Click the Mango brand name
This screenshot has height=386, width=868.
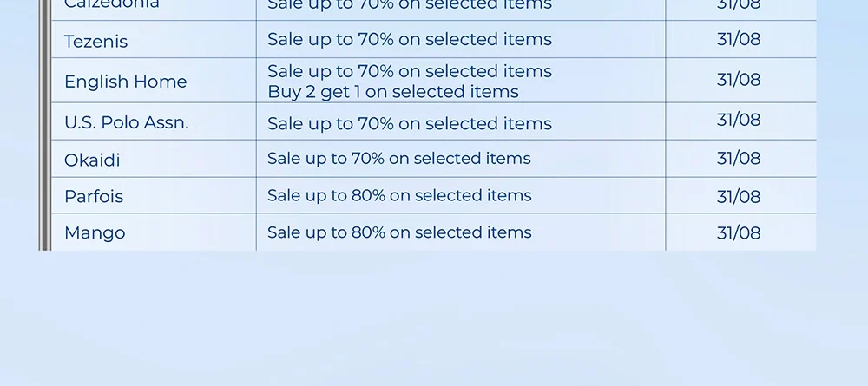tap(95, 232)
